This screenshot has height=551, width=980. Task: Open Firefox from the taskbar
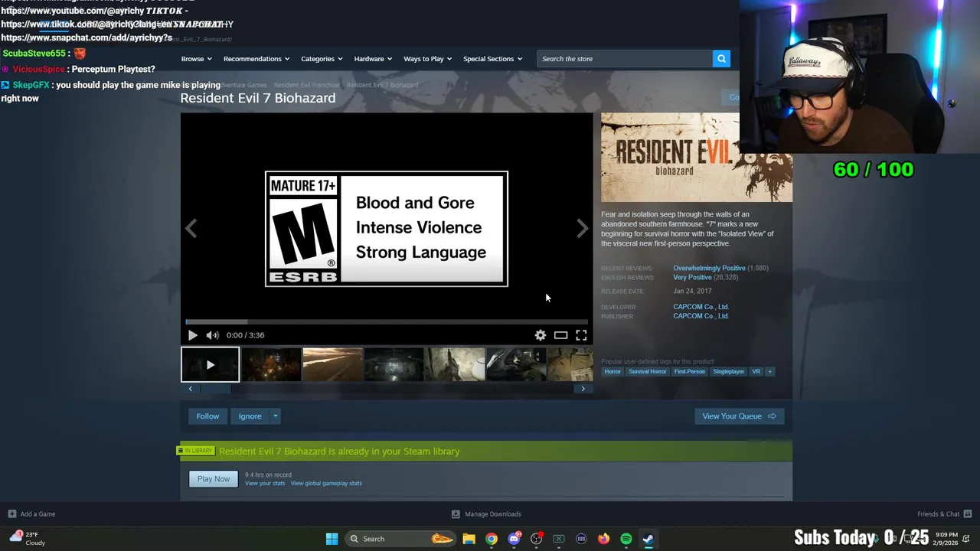click(x=603, y=539)
